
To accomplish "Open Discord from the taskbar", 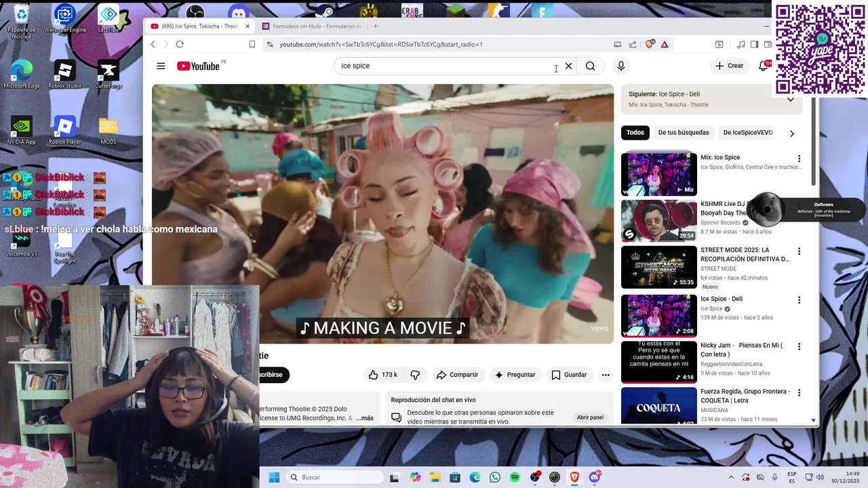I will (595, 477).
